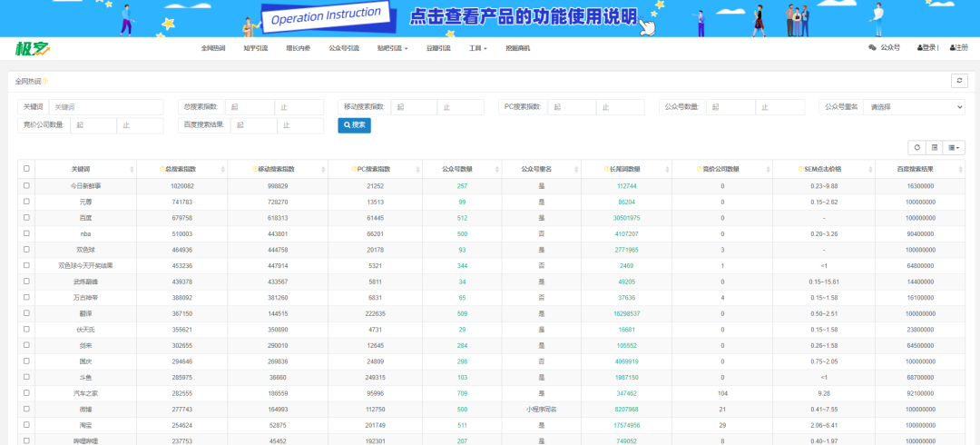Click the keyword cell 微博
The width and height of the screenshot is (980, 445).
(x=85, y=410)
